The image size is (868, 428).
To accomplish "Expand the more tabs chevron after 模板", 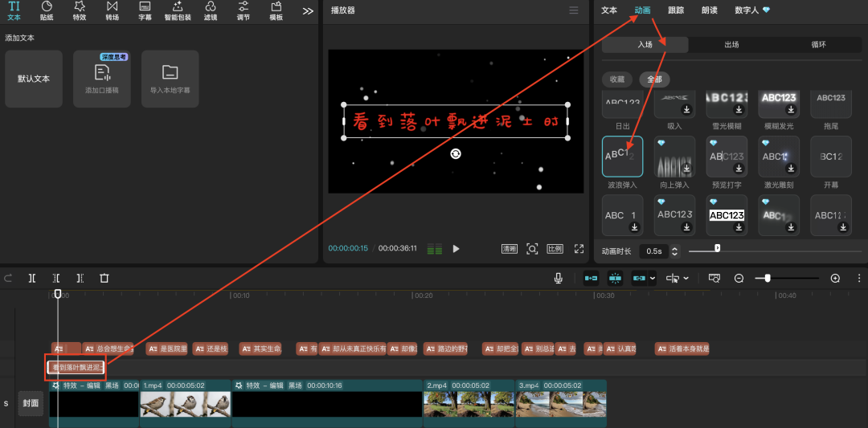I will (x=308, y=11).
